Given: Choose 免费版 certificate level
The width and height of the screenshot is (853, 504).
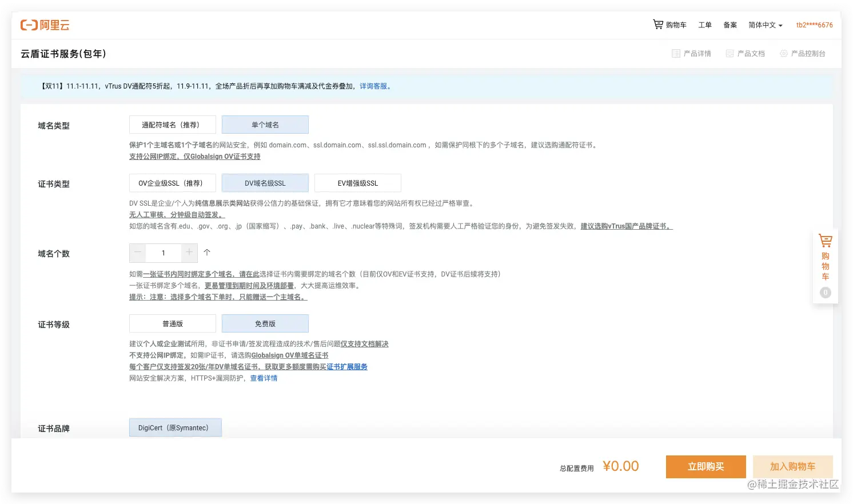Looking at the screenshot, I should point(265,323).
